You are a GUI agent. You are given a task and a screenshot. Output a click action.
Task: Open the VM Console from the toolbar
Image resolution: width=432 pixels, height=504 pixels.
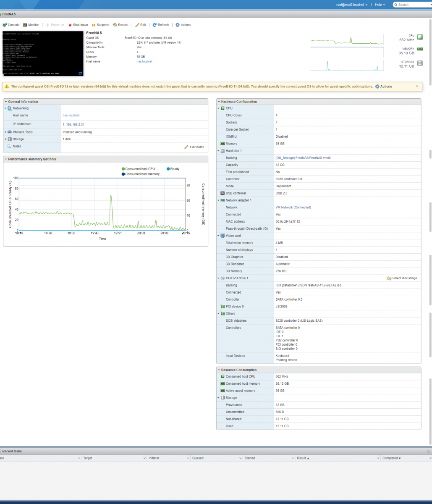tap(11, 25)
